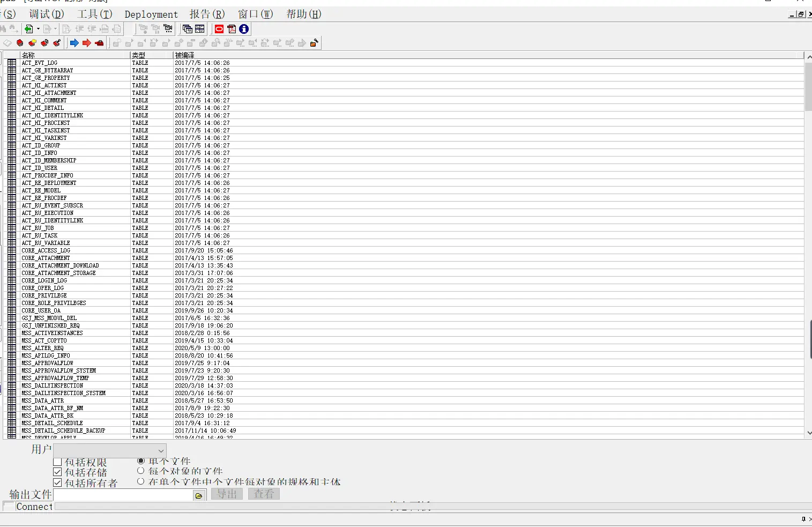Click the white eraser-shaped toolbar icon
The width and height of the screenshot is (812, 527).
point(8,43)
